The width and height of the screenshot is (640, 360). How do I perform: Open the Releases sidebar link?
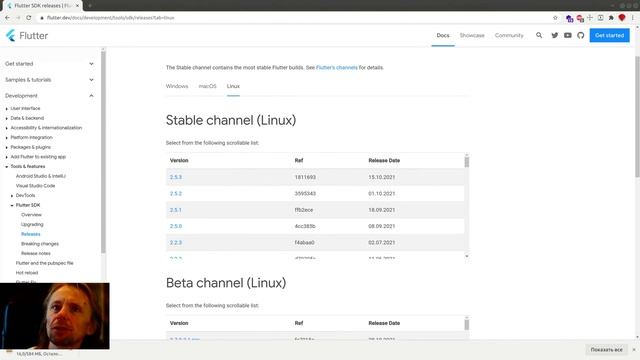(x=31, y=234)
